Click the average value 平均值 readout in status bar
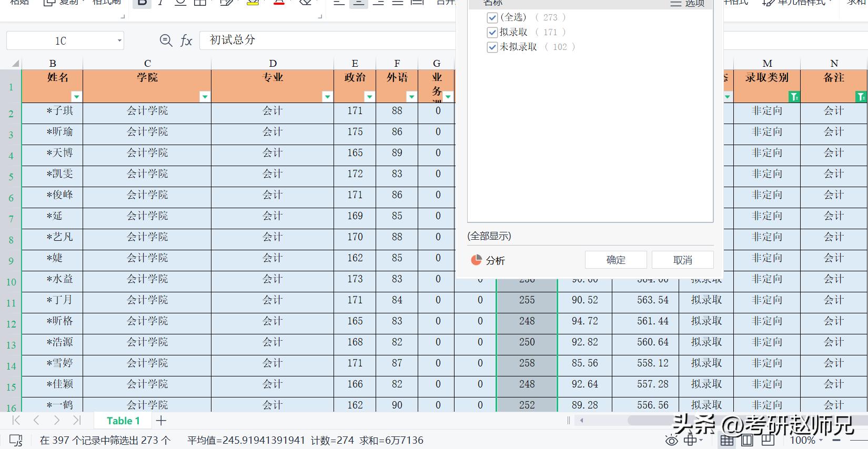The height and width of the screenshot is (449, 868). [x=246, y=441]
